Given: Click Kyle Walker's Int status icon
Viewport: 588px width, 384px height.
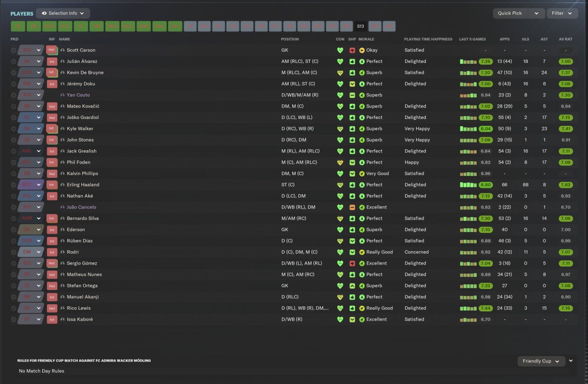Looking at the screenshot, I should [52, 129].
